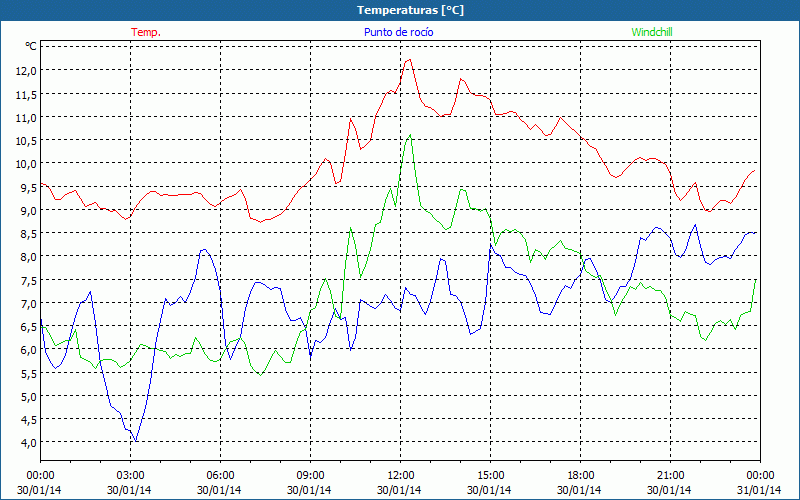Viewport: 800px width, 500px height.
Task: Click the 06:00 time axis label
Action: point(220,476)
